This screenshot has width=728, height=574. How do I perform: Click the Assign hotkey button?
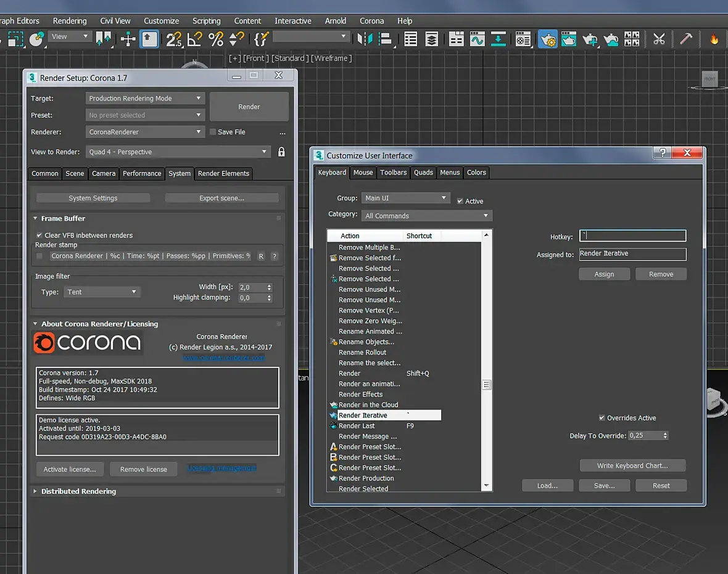point(604,274)
